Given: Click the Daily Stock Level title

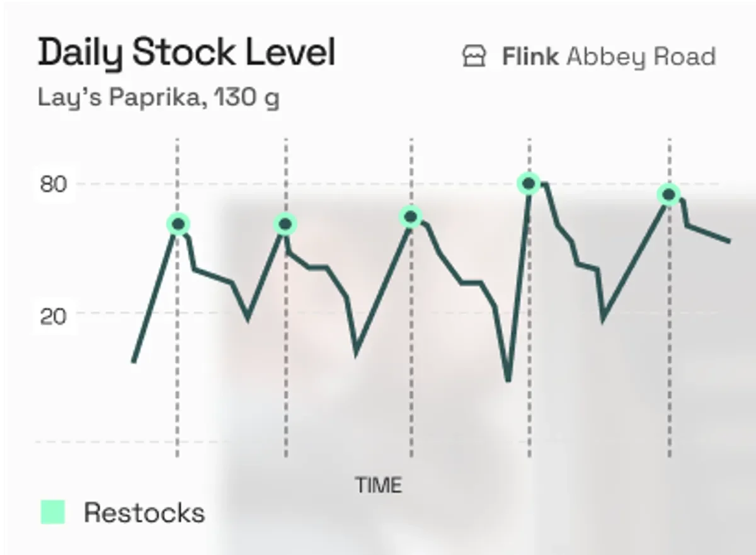Looking at the screenshot, I should point(186,52).
